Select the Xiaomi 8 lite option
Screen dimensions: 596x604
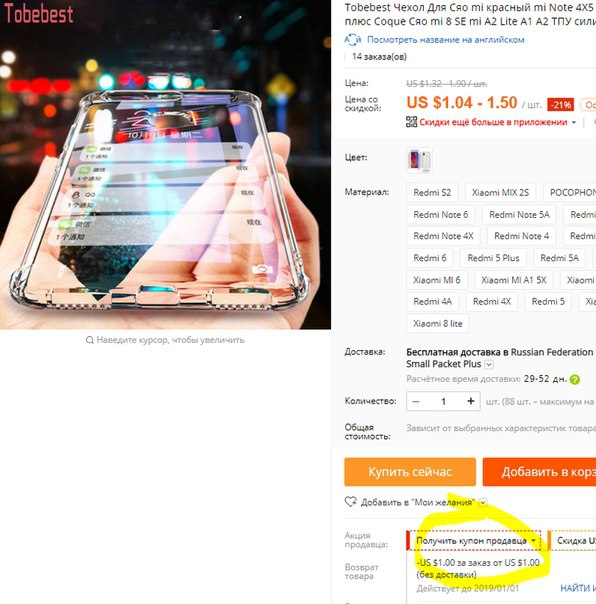(x=437, y=324)
